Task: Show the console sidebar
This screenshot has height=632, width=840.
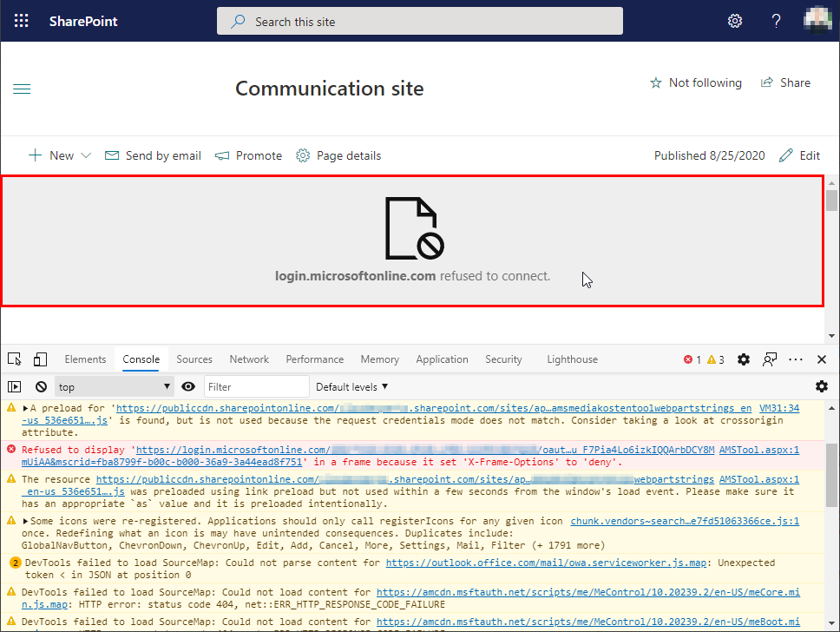Action: [x=14, y=385]
